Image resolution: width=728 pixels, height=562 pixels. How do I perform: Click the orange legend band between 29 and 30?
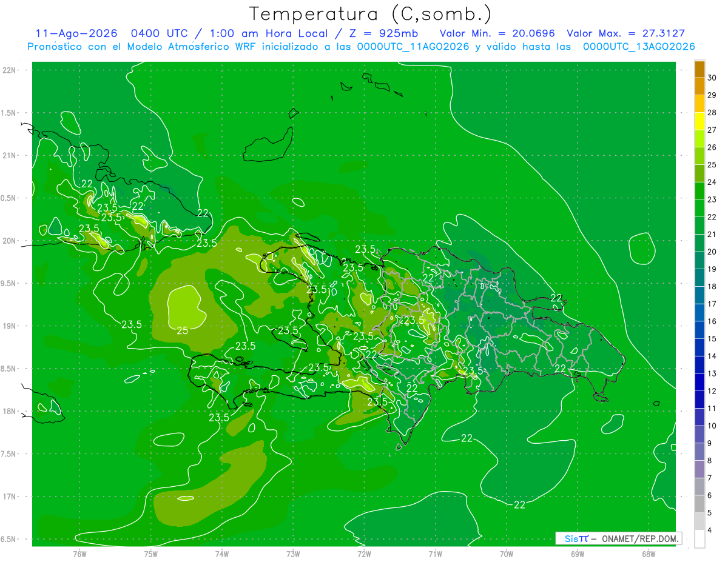[699, 87]
